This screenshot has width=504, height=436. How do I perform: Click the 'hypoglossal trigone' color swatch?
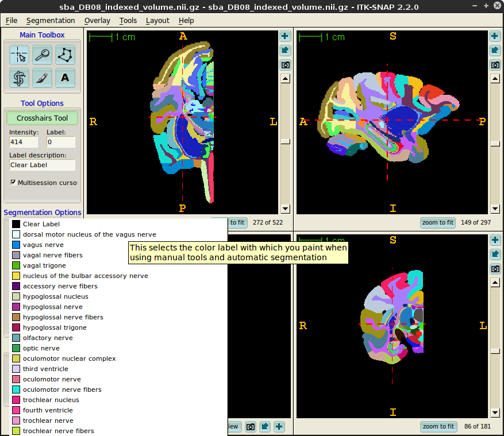16,327
